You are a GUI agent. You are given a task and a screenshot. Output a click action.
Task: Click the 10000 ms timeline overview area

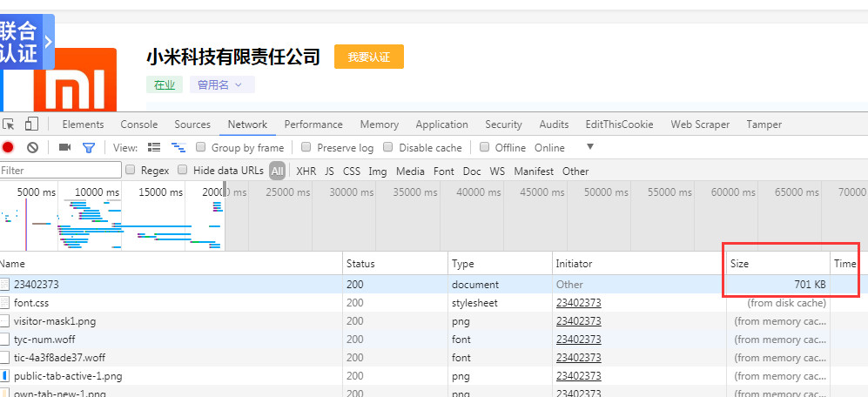coord(90,216)
